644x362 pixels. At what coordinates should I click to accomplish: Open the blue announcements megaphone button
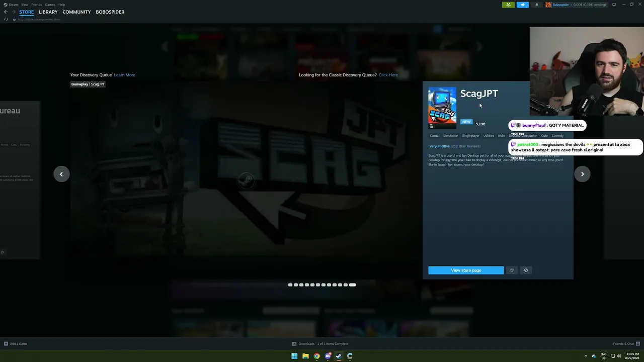[x=523, y=5]
